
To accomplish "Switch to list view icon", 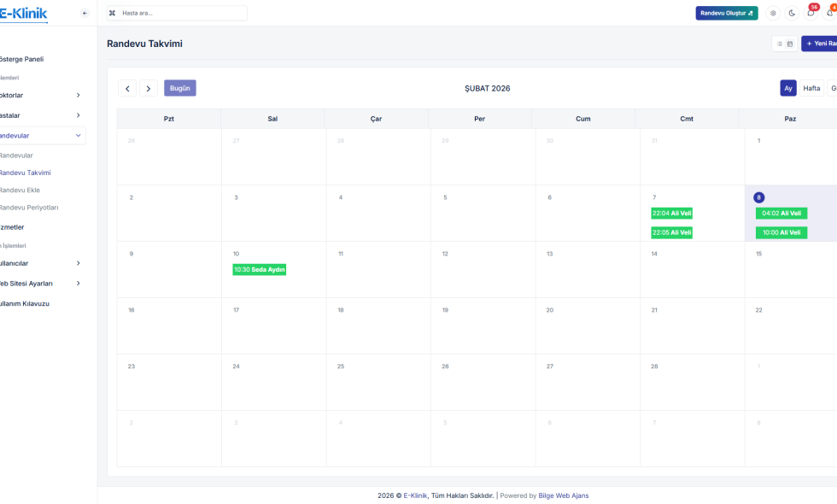I will (780, 44).
